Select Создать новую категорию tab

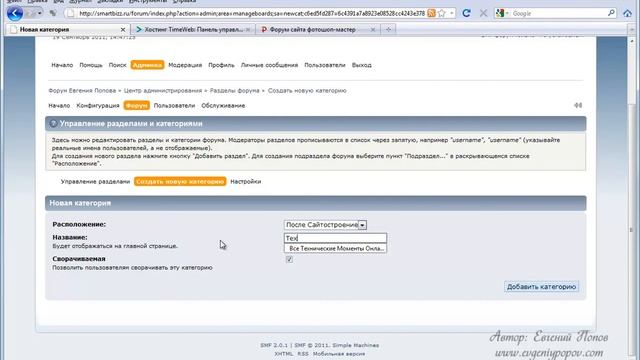180,181
